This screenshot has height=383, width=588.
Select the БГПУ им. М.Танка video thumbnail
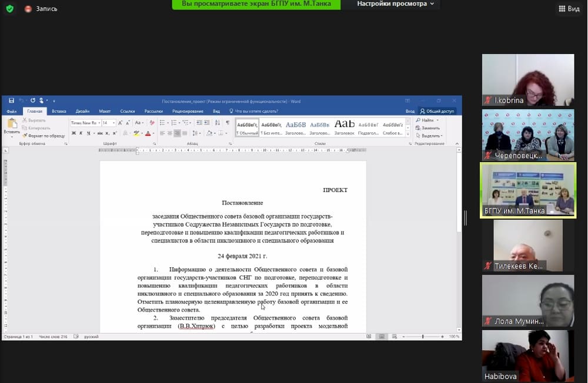pos(528,190)
